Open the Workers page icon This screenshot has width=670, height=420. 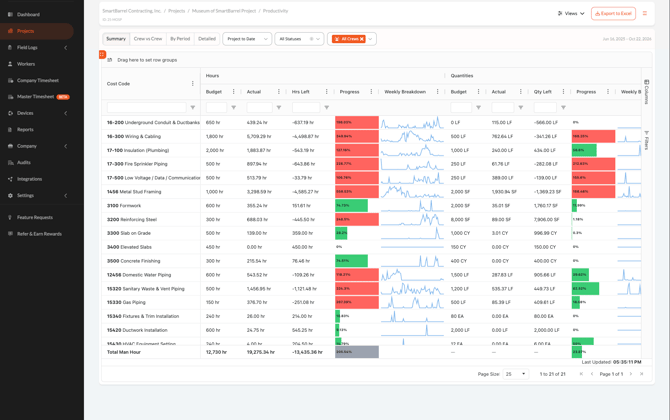(x=10, y=64)
